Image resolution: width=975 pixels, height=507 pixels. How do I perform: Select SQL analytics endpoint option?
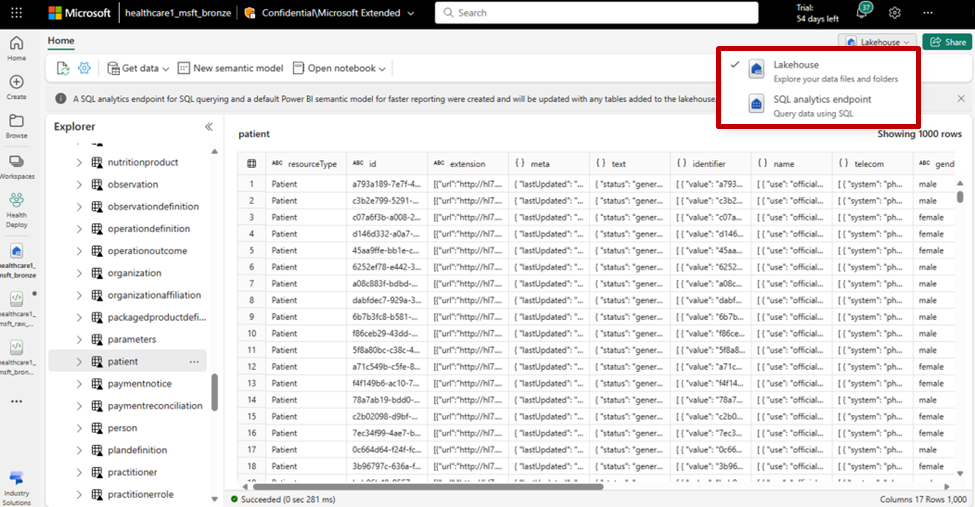(x=817, y=106)
